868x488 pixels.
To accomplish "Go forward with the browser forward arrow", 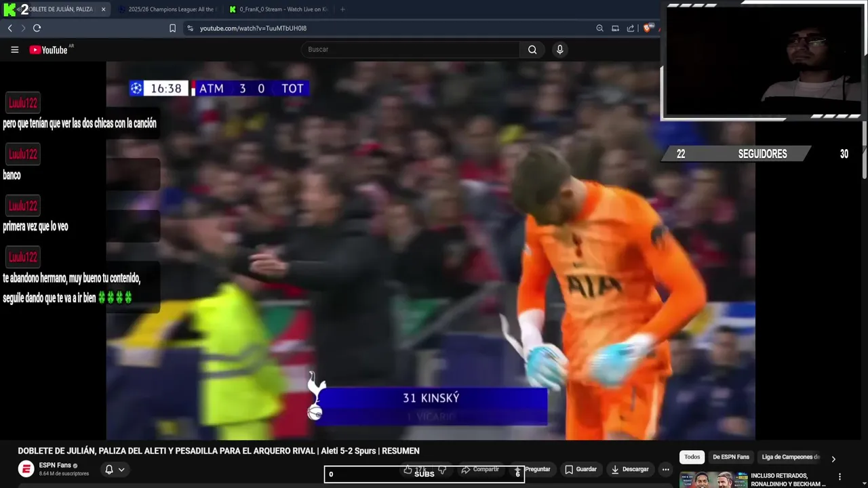I will pos(23,28).
